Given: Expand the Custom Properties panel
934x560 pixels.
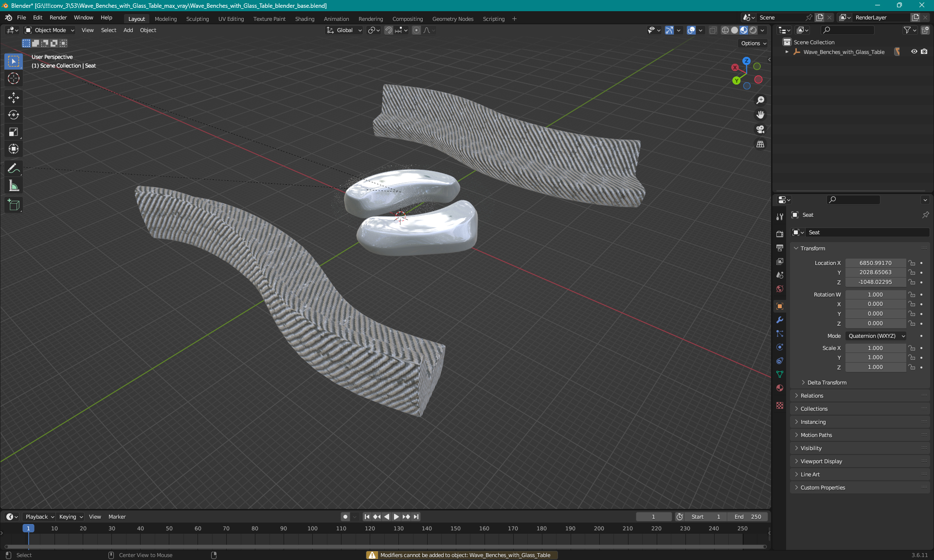Looking at the screenshot, I should [x=823, y=488].
